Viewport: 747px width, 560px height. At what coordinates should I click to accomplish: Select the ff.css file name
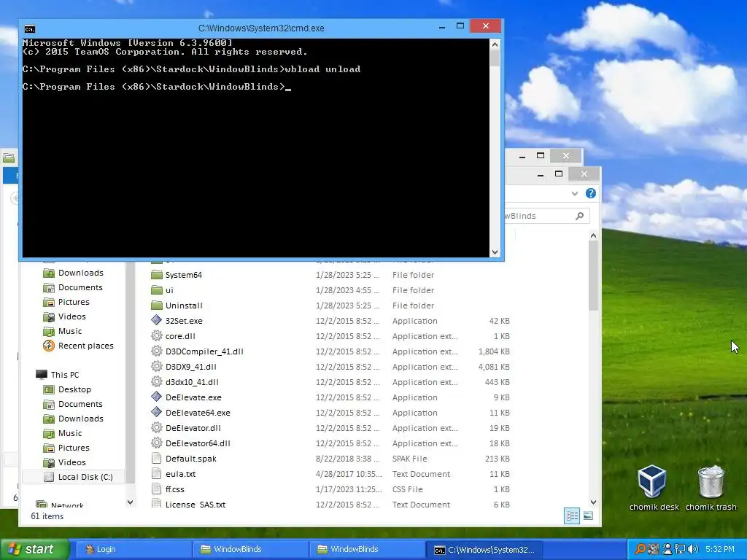[175, 489]
